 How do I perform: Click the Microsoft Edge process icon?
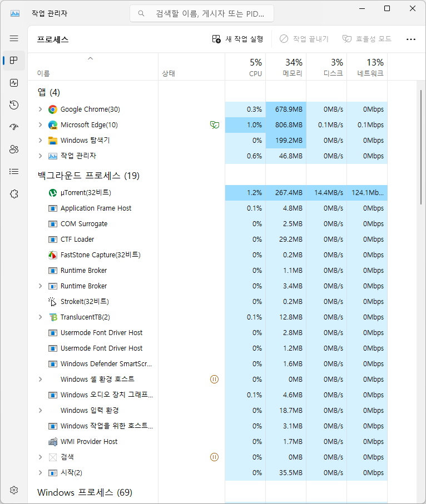(x=53, y=125)
